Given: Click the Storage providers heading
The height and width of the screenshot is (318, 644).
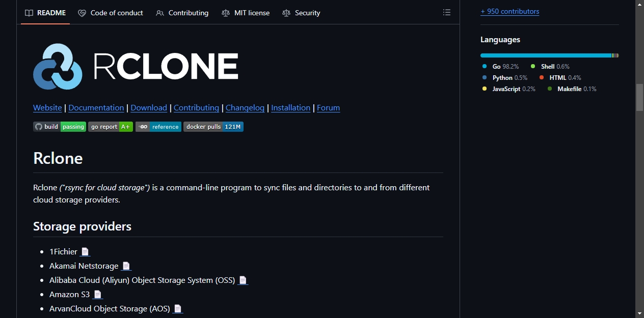Looking at the screenshot, I should tap(82, 226).
